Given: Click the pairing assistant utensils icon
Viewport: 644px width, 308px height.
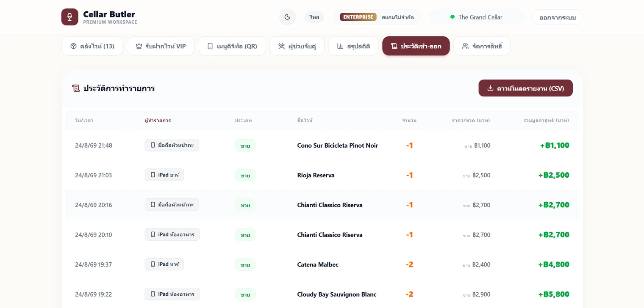Looking at the screenshot, I should [281, 46].
